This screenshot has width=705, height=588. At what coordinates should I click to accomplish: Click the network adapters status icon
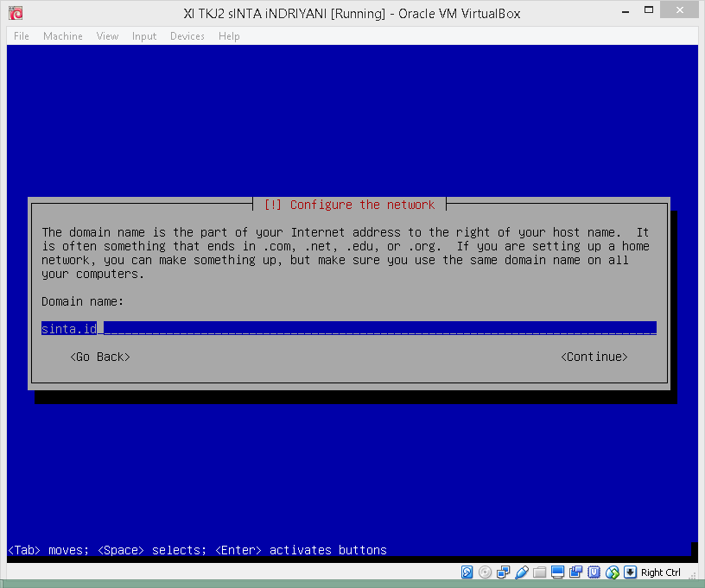503,572
